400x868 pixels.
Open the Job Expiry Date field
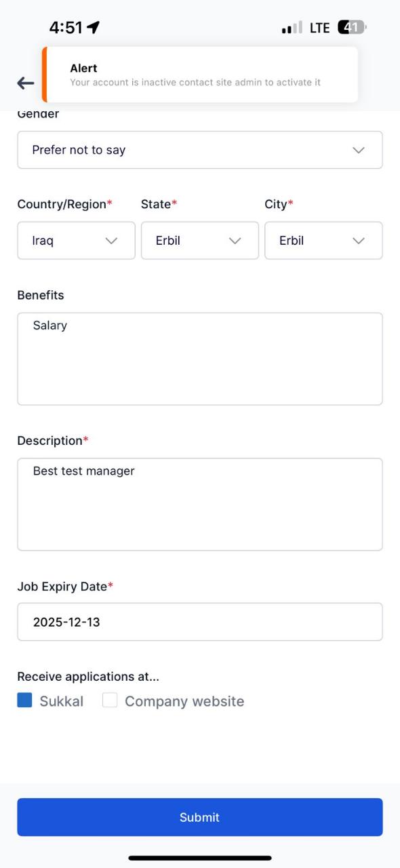200,622
